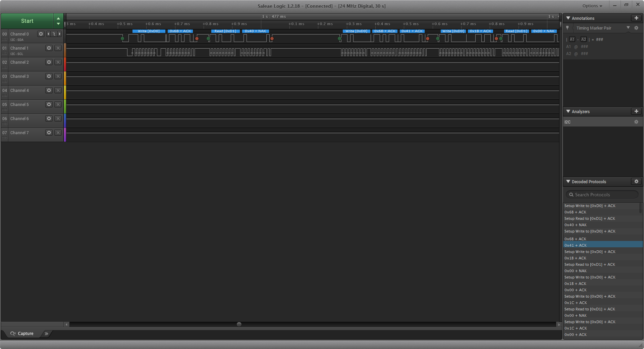Collapse the Analyzers panel
This screenshot has width=644, height=349.
click(568, 111)
